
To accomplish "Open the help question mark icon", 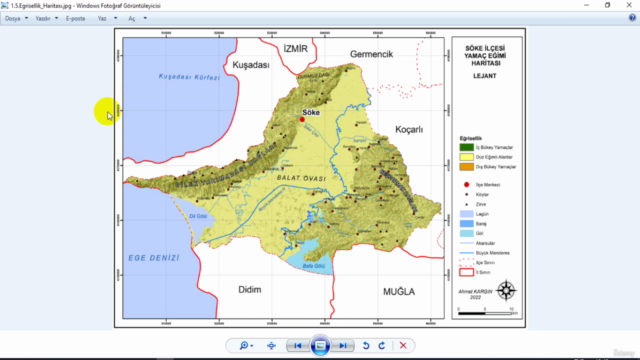I will click(632, 18).
